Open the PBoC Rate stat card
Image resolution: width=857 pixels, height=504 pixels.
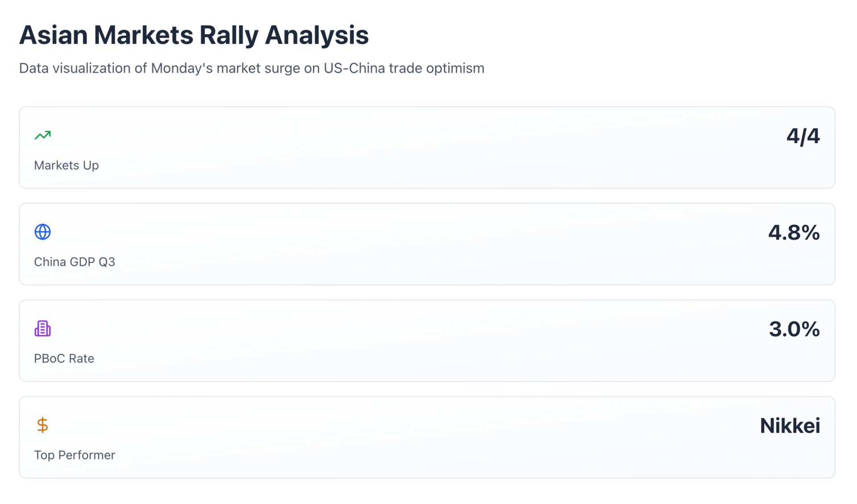click(427, 341)
